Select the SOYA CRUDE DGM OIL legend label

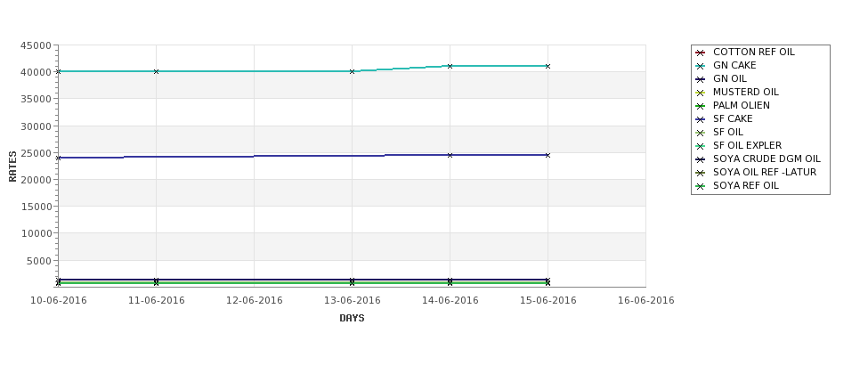pos(767,158)
